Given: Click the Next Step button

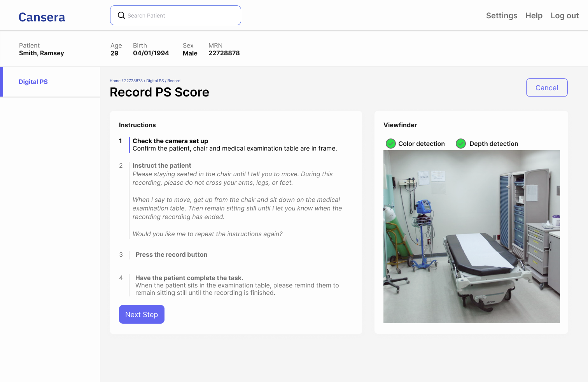Looking at the screenshot, I should (142, 314).
